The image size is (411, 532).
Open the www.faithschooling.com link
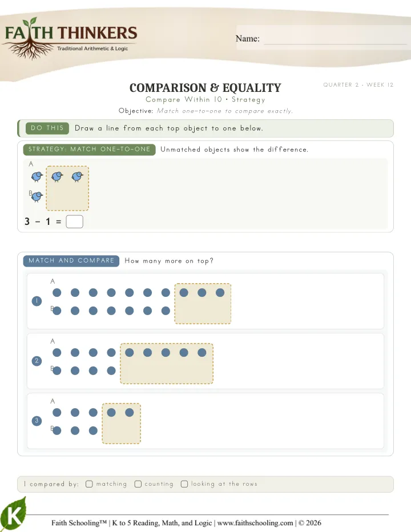click(255, 523)
